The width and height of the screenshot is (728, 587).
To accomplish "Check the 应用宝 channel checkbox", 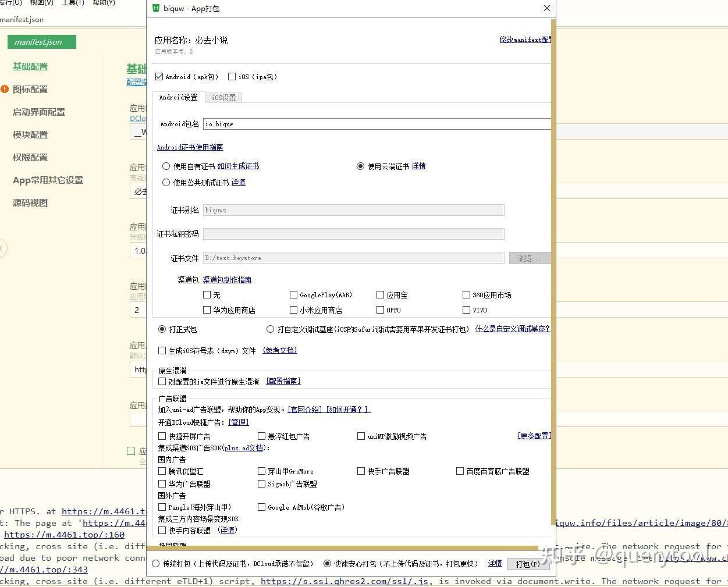I will click(x=380, y=295).
